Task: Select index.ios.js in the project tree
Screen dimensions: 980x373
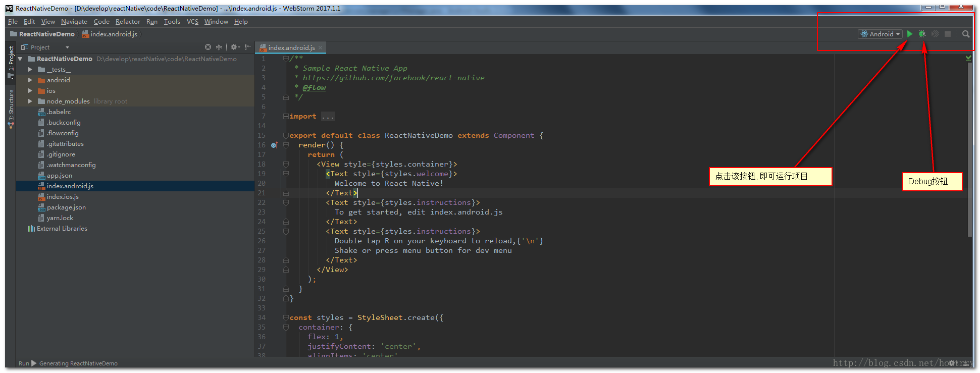Action: (63, 196)
